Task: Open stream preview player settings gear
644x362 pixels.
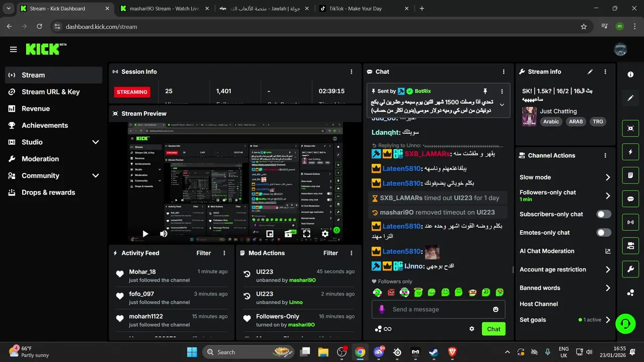Action: pyautogui.click(x=325, y=233)
